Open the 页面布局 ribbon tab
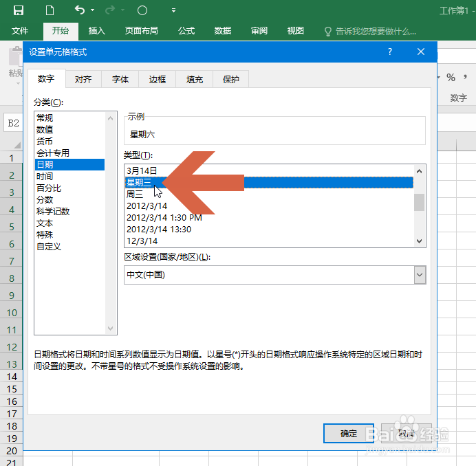 (x=142, y=31)
